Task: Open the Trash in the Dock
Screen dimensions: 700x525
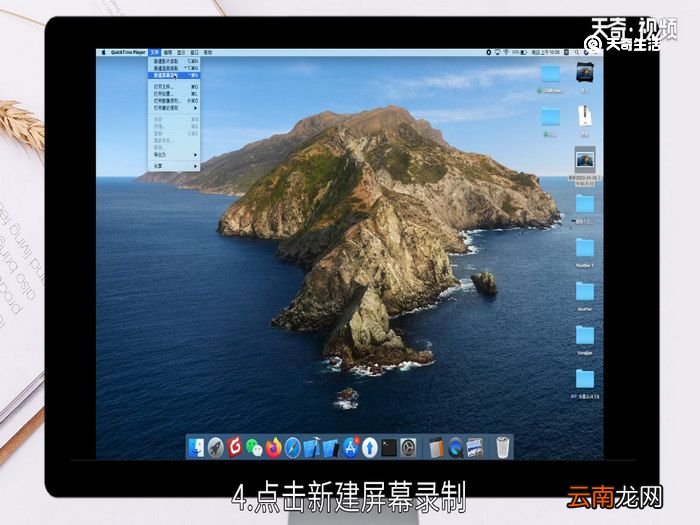Action: coord(503,448)
